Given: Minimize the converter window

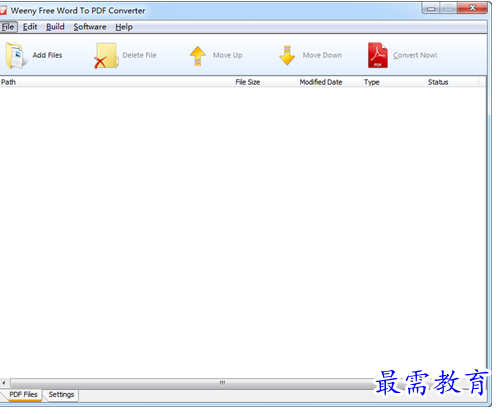Looking at the screenshot, I should coord(431,8).
